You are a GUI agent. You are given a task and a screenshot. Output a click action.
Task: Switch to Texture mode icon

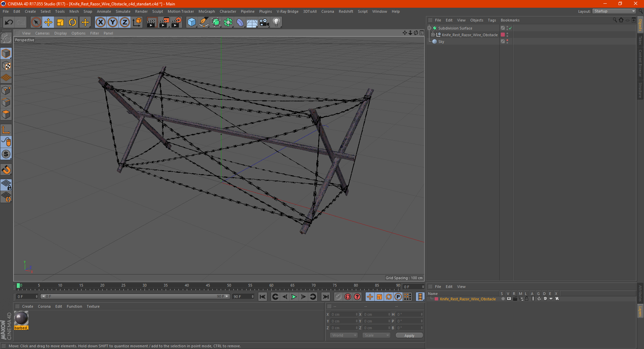(6, 65)
